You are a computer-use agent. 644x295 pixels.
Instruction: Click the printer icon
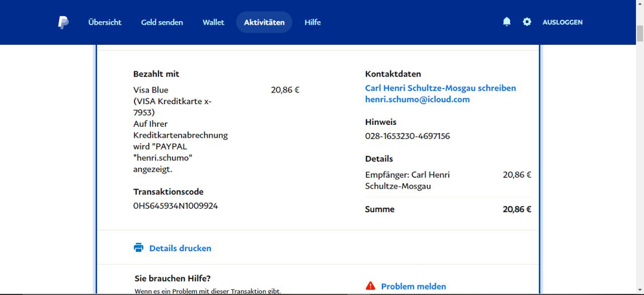tap(138, 248)
